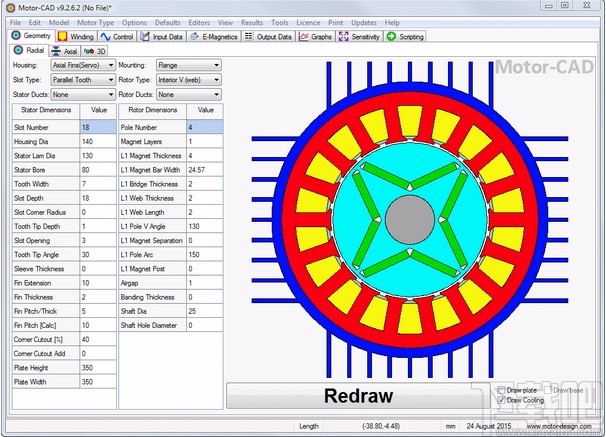Open the E-Magnetics tab
606x437 pixels.
coord(214,37)
